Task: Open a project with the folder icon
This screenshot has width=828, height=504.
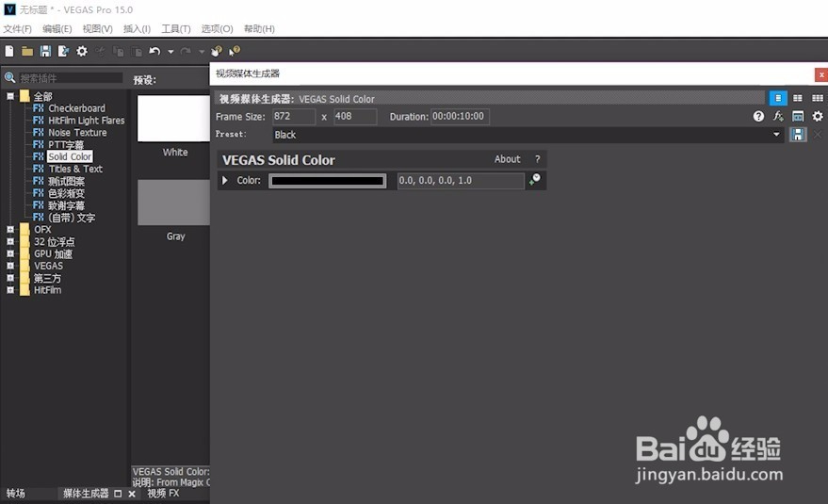Action: [x=27, y=51]
